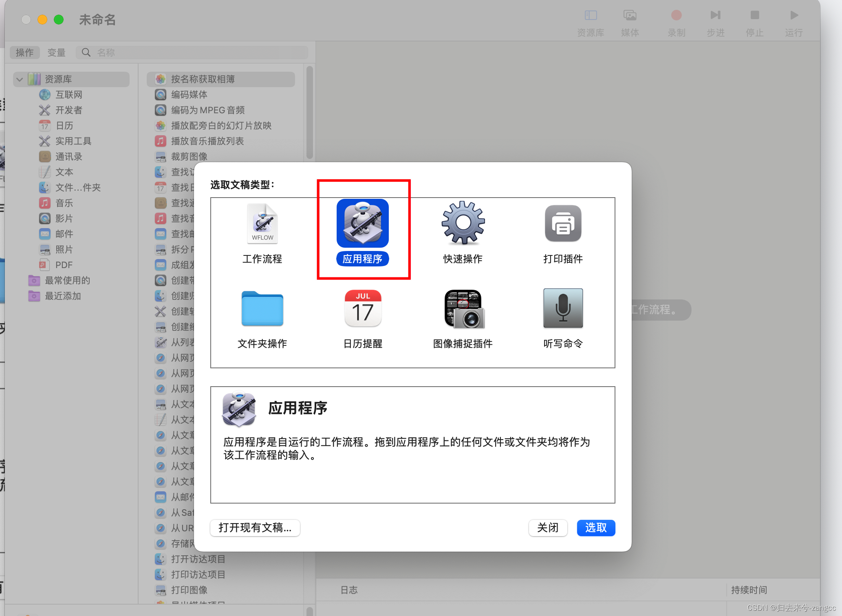Switch to the 操作 tab
The width and height of the screenshot is (842, 616).
(24, 53)
